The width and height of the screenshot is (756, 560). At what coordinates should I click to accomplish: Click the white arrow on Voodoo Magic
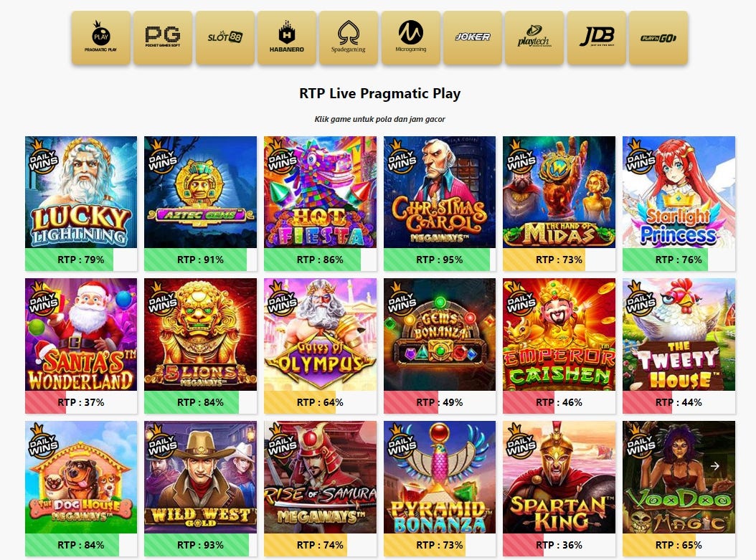pyautogui.click(x=715, y=466)
